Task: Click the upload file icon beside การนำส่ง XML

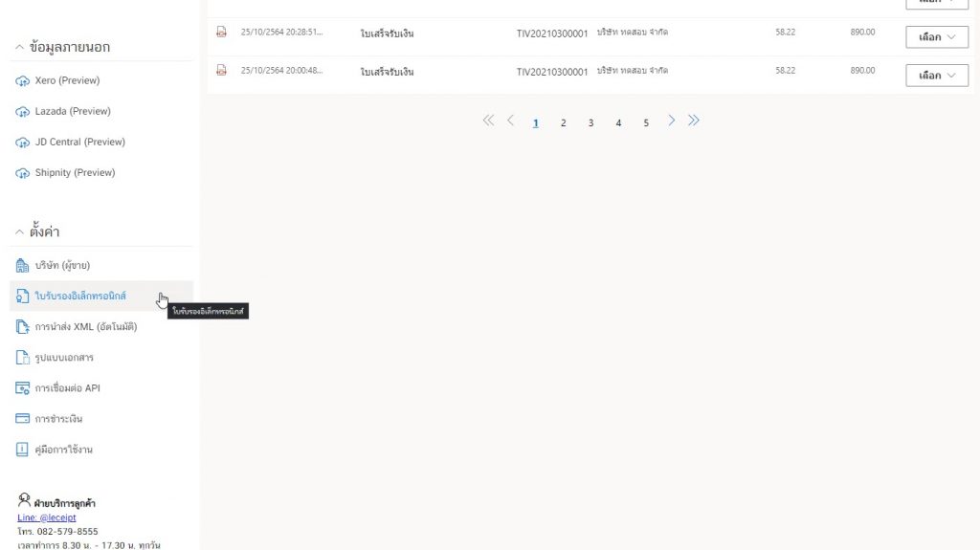Action: (x=23, y=327)
